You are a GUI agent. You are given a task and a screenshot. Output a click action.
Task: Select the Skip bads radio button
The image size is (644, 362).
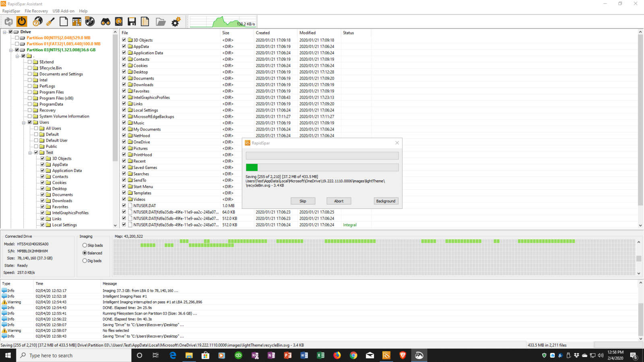pyautogui.click(x=85, y=245)
